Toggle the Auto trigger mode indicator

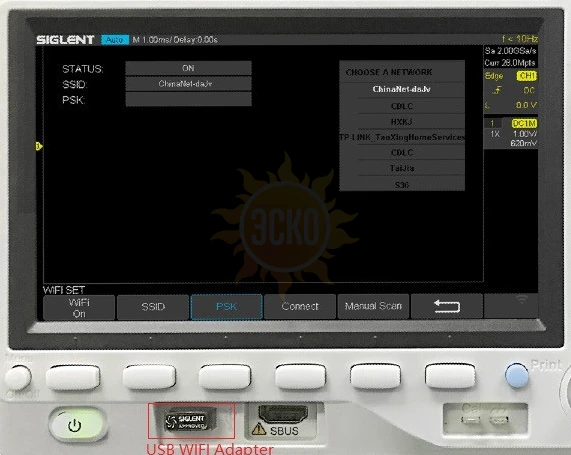tap(115, 40)
